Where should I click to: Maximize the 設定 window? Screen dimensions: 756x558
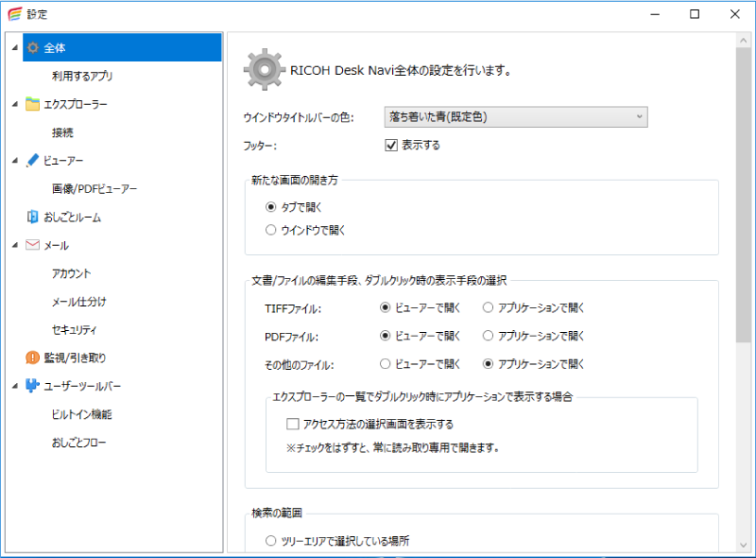point(695,14)
